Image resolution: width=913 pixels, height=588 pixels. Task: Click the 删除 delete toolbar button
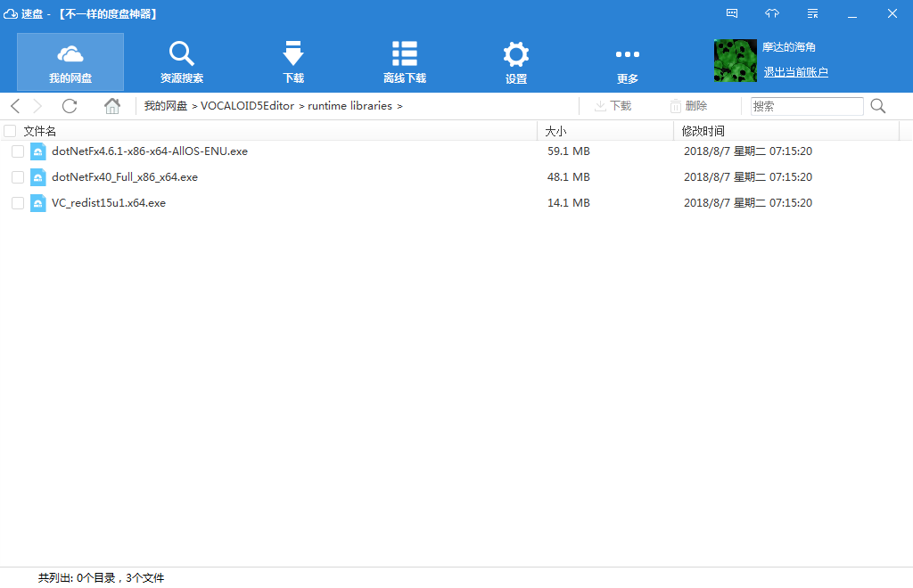click(x=688, y=106)
